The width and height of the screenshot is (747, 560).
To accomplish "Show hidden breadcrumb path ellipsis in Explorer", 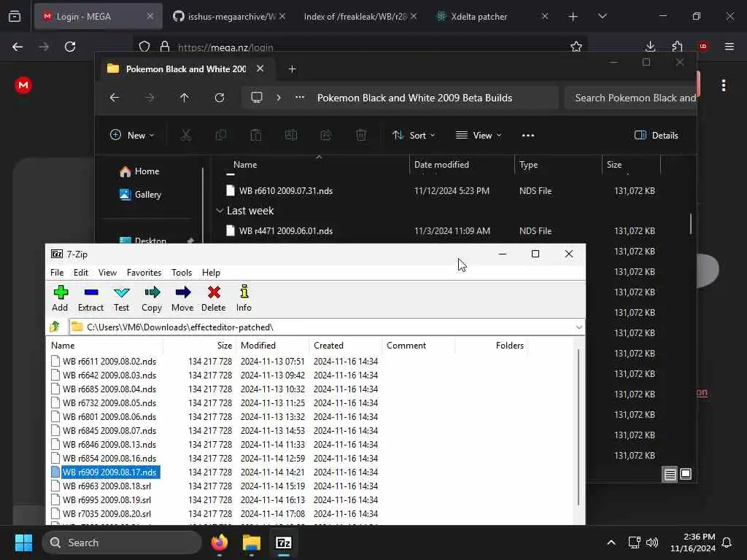I will pos(299,98).
